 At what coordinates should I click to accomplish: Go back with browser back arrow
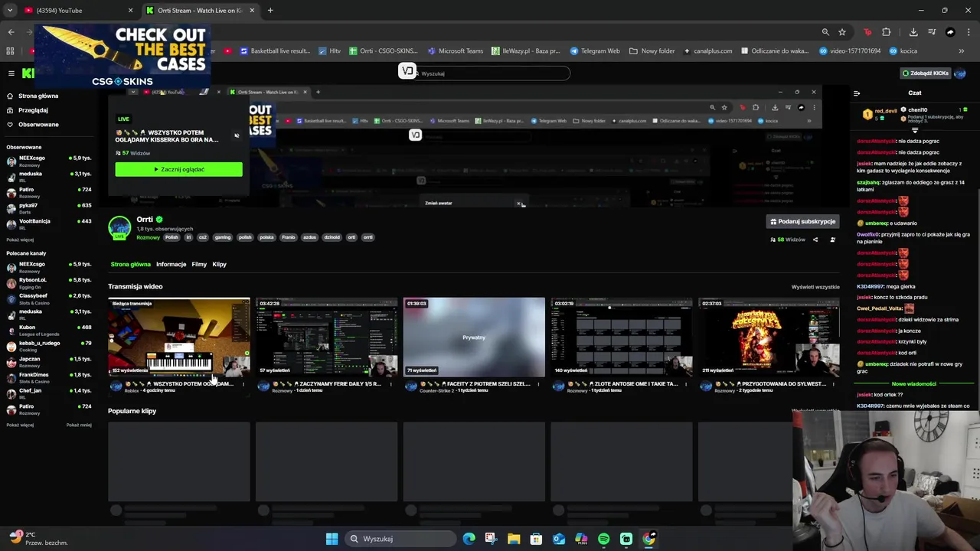pyautogui.click(x=11, y=32)
